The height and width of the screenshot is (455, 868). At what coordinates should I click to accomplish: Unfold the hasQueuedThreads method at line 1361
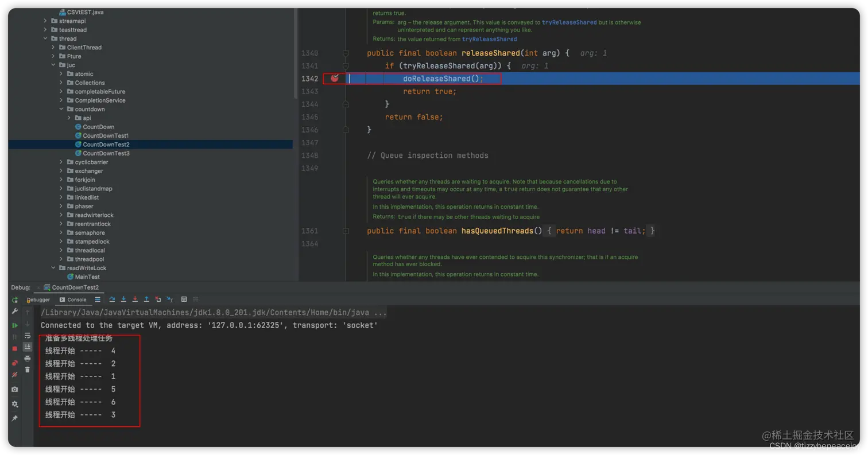[x=346, y=231]
